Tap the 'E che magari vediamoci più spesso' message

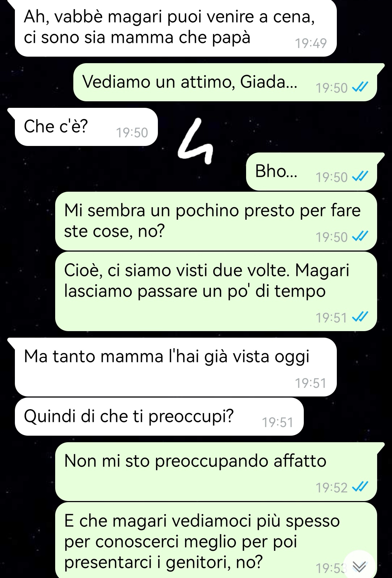[216, 540]
